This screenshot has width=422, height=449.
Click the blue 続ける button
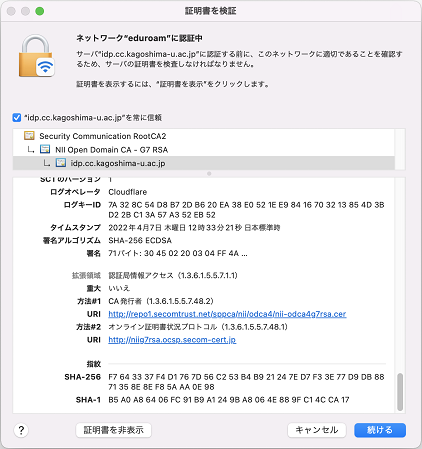coord(380,430)
